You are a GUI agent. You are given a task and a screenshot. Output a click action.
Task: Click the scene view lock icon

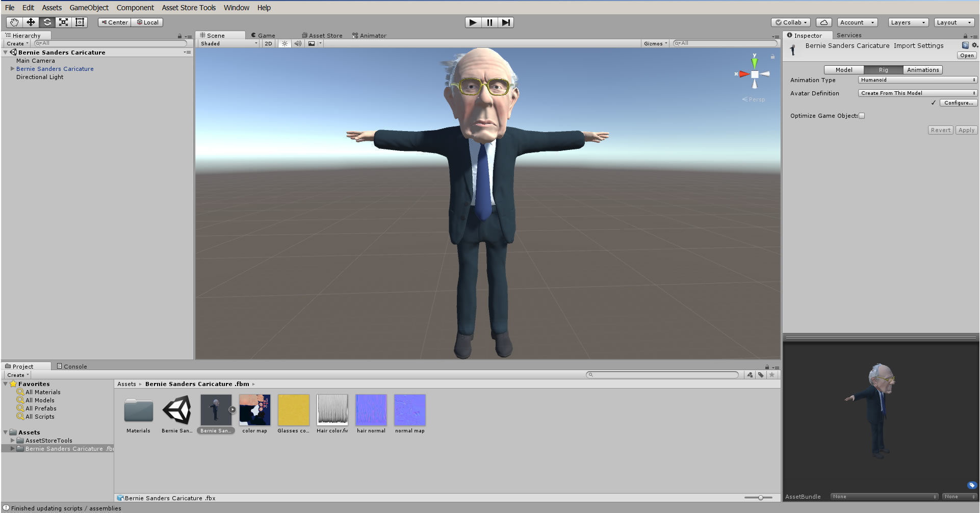[x=772, y=57]
